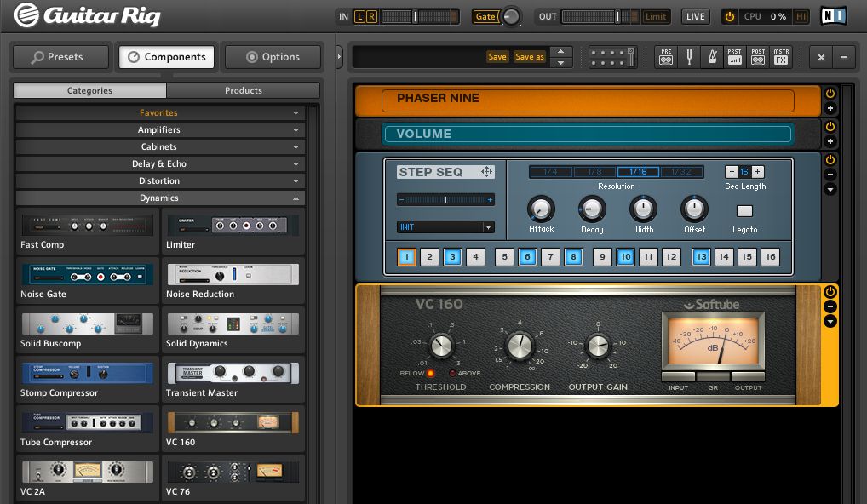Screen dimensions: 867x504
Task: Toggle sequencer step 2
Action: (429, 256)
